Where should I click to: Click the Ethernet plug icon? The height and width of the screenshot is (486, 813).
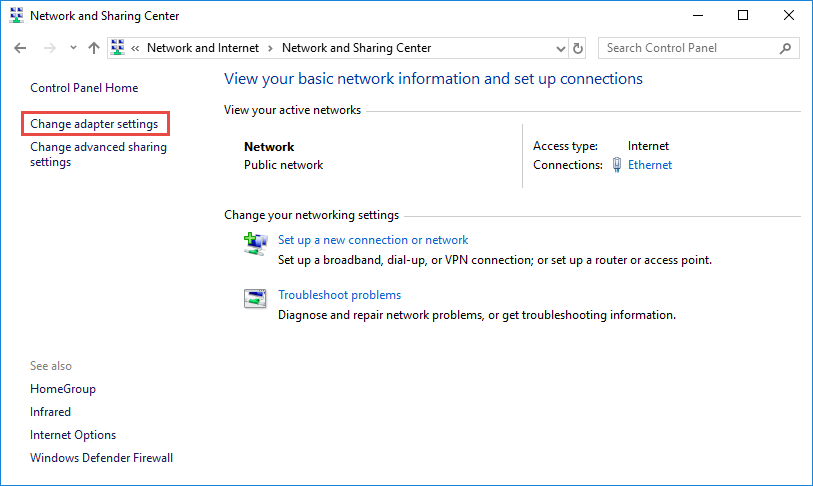click(x=619, y=165)
